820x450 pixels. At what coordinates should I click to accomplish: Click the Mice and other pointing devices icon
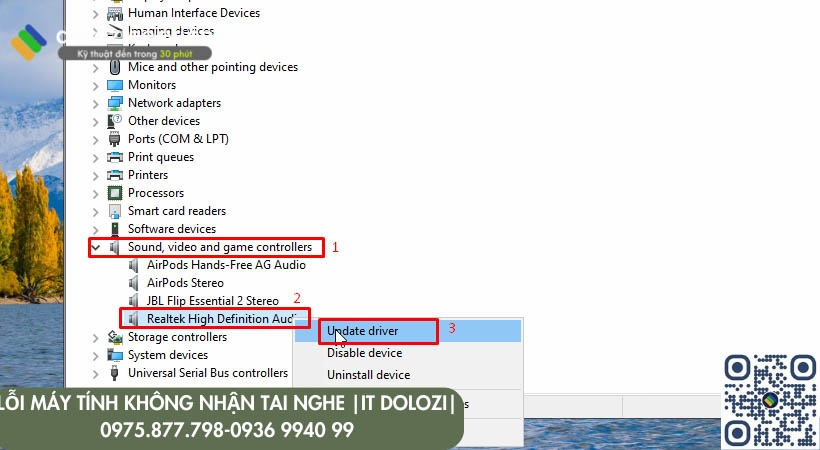[x=115, y=67]
